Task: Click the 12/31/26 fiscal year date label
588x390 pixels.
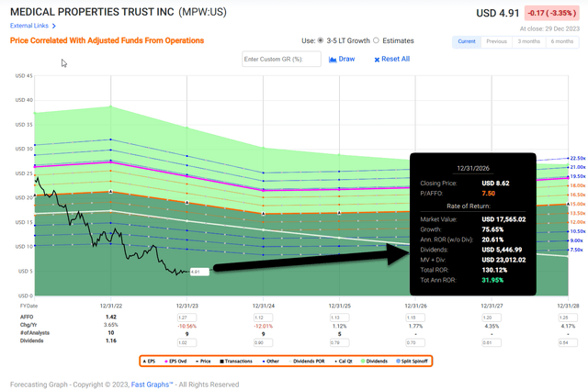Action: (415, 306)
